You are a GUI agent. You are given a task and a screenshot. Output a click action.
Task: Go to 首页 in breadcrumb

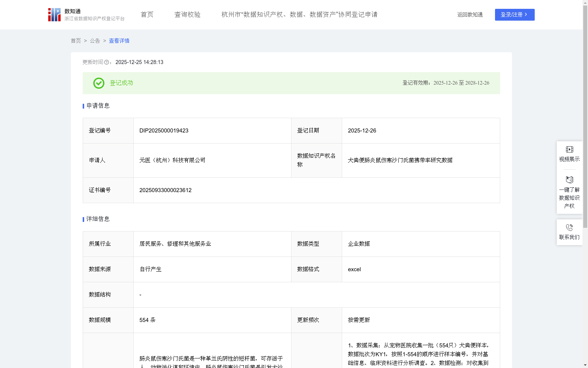coord(76,41)
